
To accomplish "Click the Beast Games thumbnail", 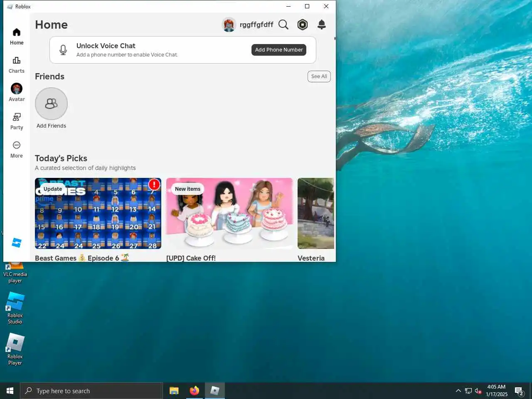I will click(98, 214).
